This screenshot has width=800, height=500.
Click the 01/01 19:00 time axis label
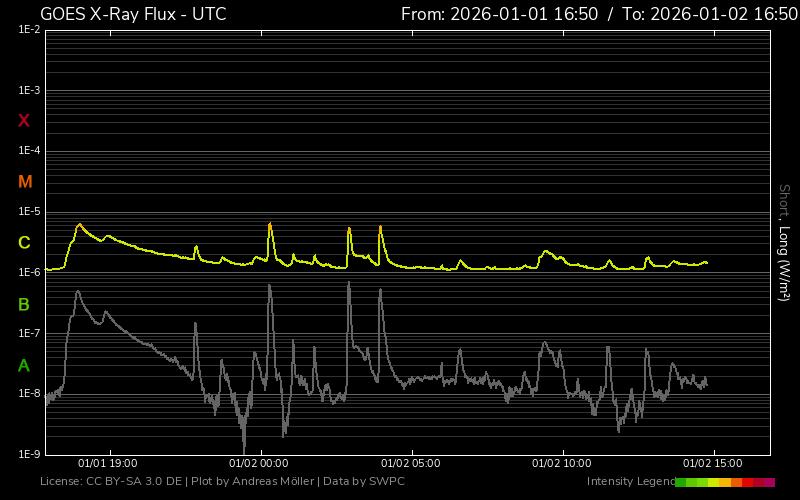(x=108, y=464)
